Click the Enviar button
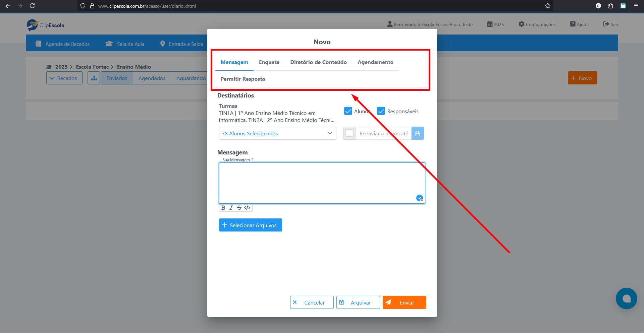Screen dimensions: 644x333 coord(404,302)
